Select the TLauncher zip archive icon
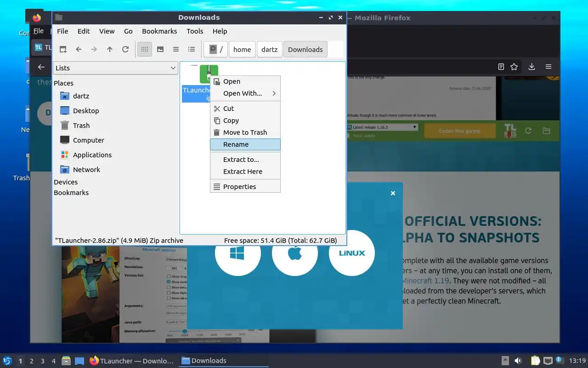 (x=209, y=74)
